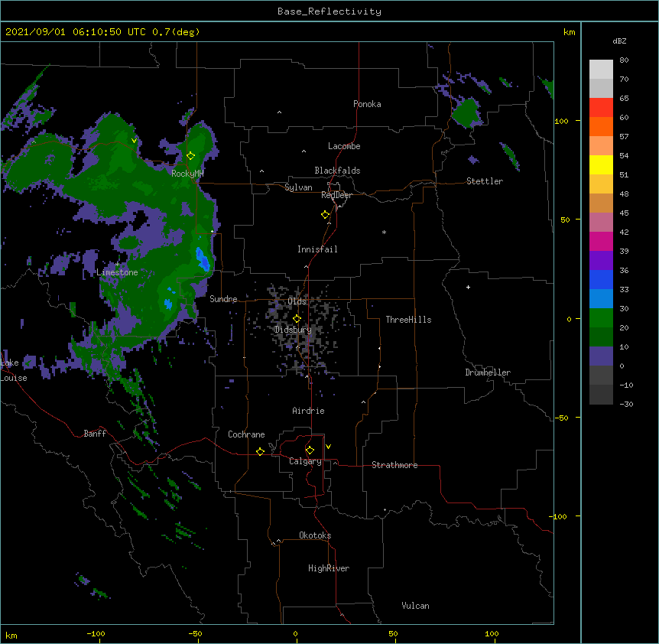
Task: Select the yellow 54-51 dBZ legend swatch
Action: click(x=601, y=164)
